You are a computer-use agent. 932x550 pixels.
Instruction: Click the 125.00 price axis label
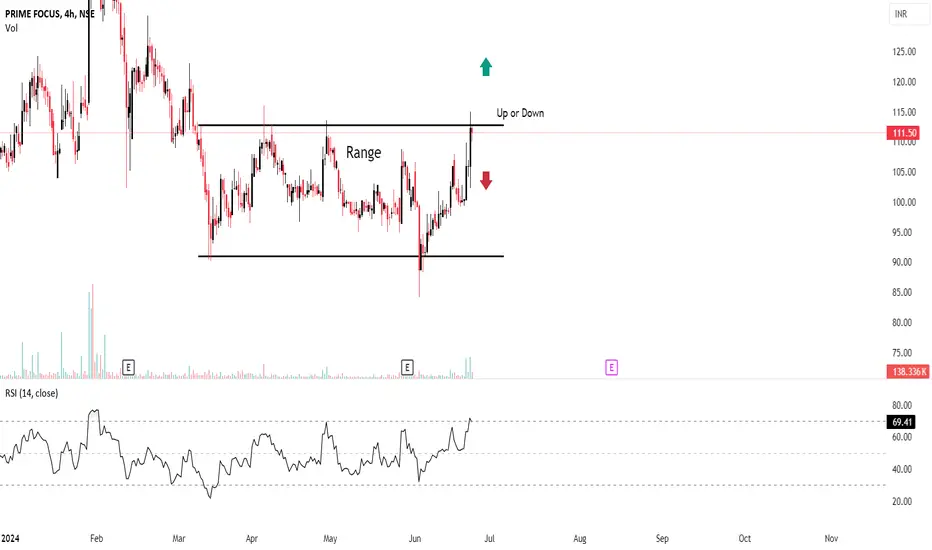coord(903,52)
